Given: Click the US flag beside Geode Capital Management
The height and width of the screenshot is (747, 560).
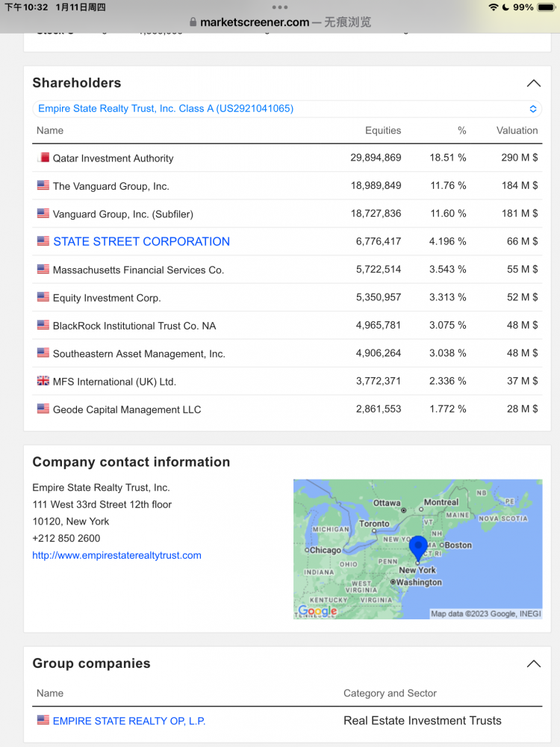Looking at the screenshot, I should tap(43, 409).
